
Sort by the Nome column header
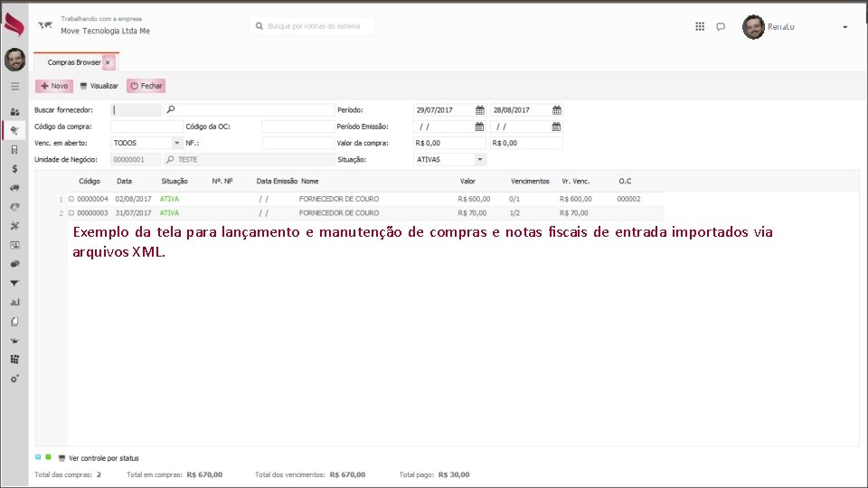(x=309, y=181)
